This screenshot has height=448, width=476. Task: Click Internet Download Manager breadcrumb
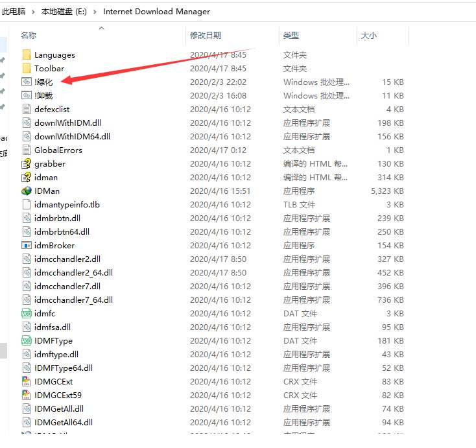coord(156,12)
